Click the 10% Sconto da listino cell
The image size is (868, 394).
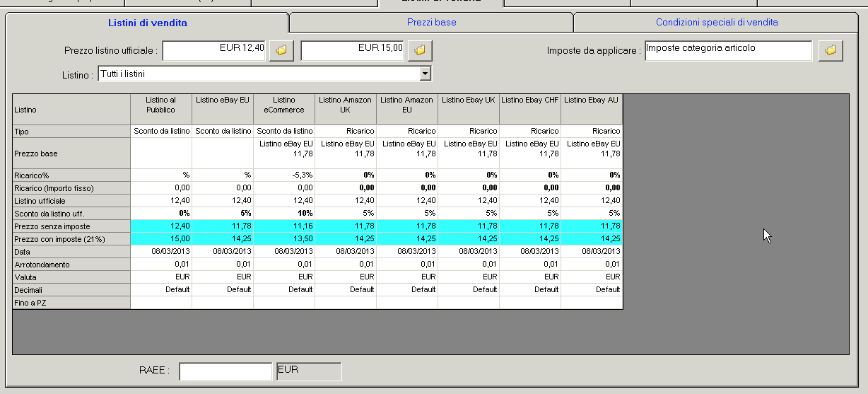pyautogui.click(x=284, y=213)
